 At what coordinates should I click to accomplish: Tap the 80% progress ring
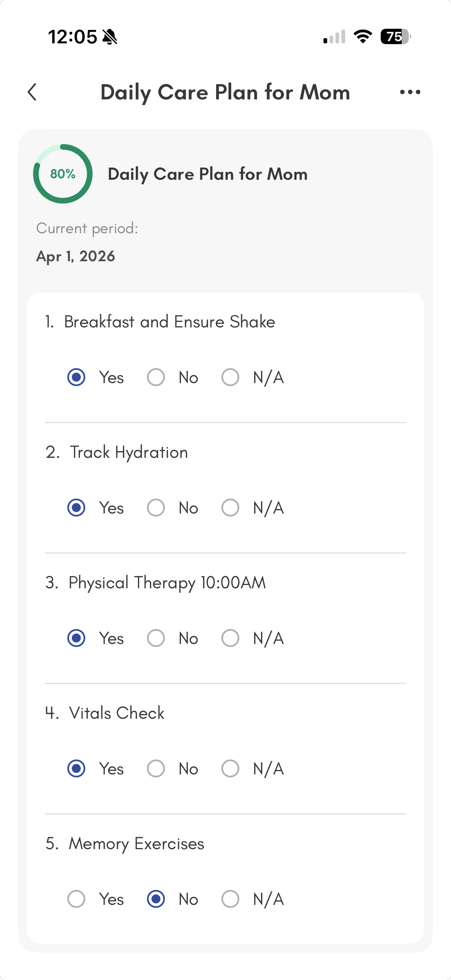pos(63,174)
